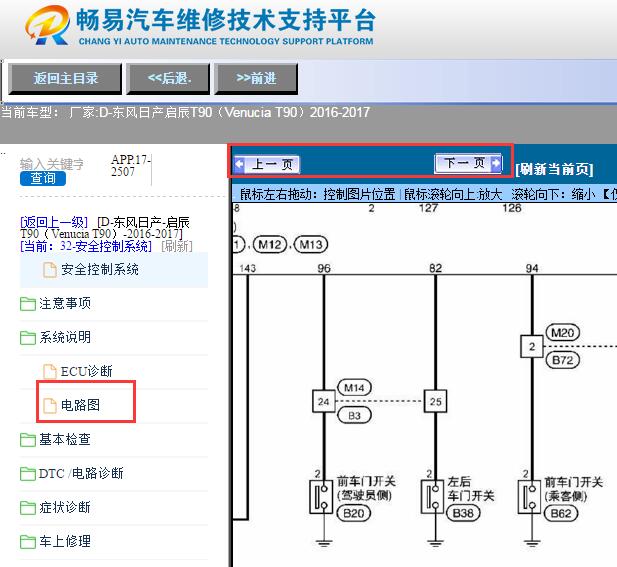Click the left arrow icon on 上一页
Screen dimensions: 617x567
(239, 164)
